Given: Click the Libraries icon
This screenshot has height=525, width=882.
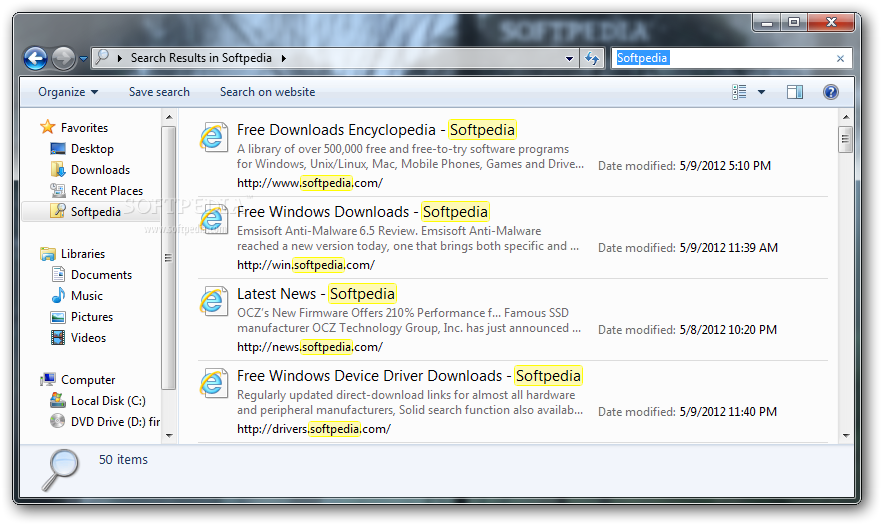Looking at the screenshot, I should pyautogui.click(x=48, y=254).
